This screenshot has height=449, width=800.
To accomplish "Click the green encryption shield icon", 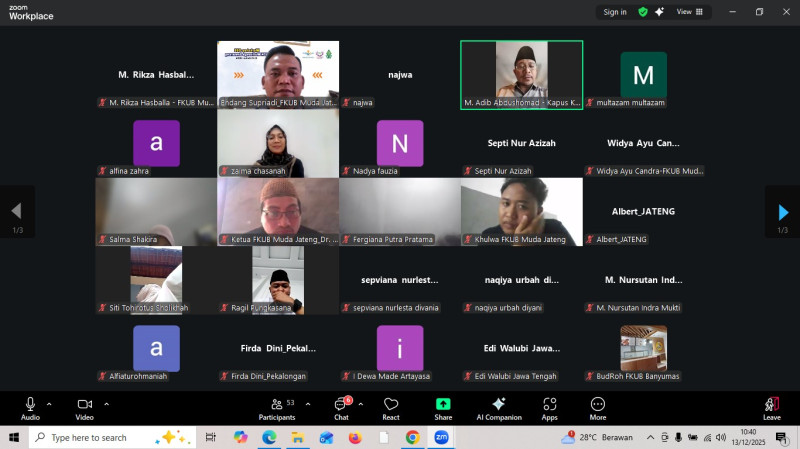I will [644, 12].
